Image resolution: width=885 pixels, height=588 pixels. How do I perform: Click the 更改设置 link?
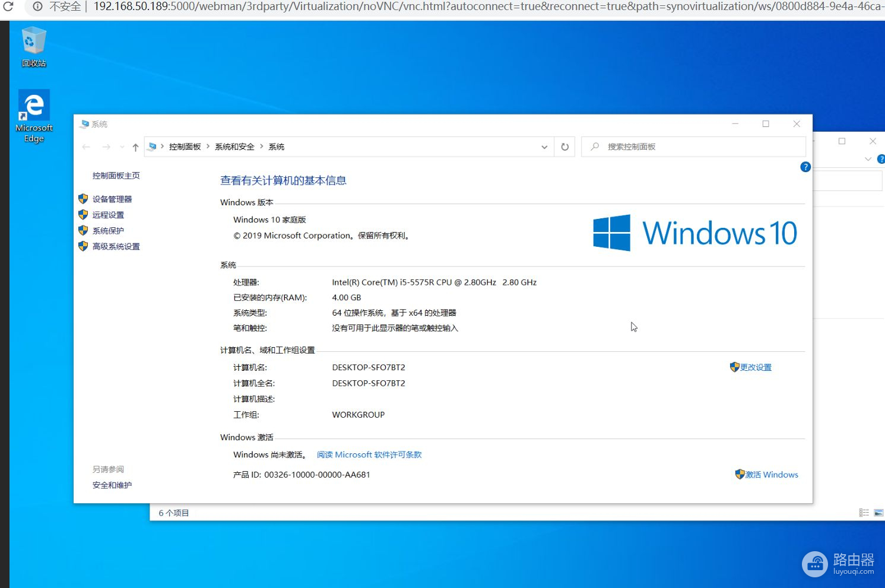coord(755,367)
